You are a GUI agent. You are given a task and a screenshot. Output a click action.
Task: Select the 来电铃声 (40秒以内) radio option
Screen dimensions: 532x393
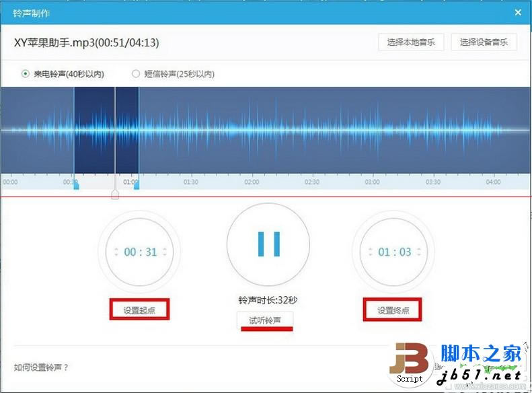click(x=26, y=73)
